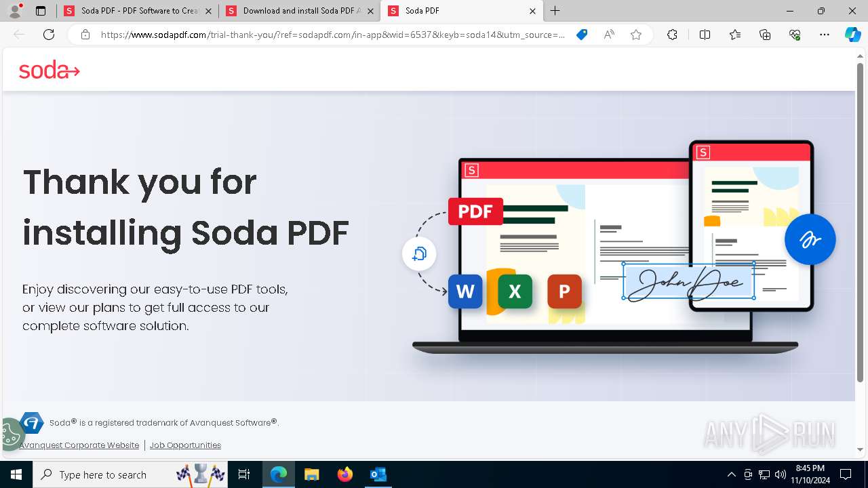Screen dimensions: 868x488
Task: Open the Favorites list
Action: point(735,35)
